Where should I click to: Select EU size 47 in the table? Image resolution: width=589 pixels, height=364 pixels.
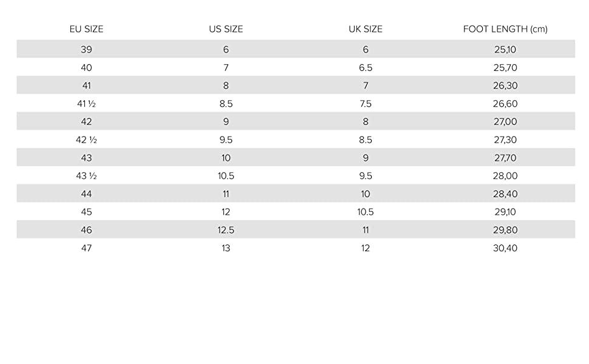click(x=86, y=248)
